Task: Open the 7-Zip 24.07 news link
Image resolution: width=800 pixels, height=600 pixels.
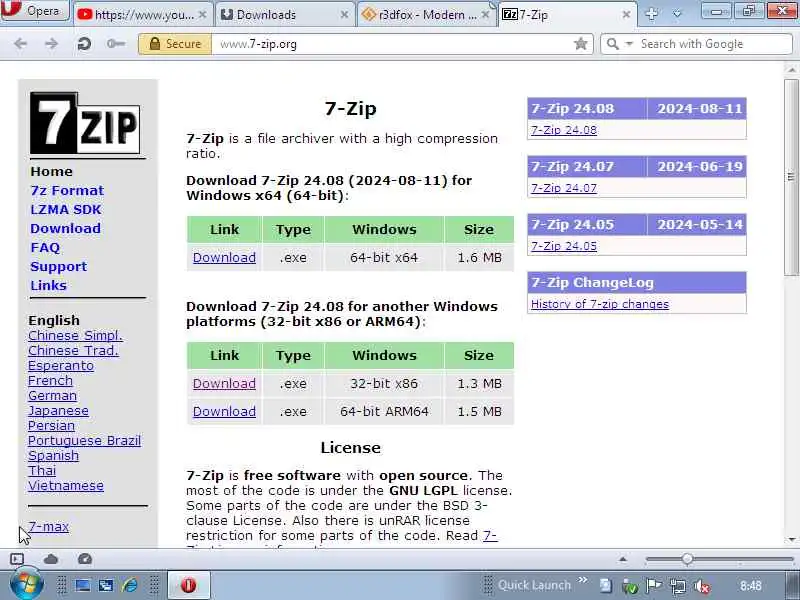Action: (x=564, y=188)
